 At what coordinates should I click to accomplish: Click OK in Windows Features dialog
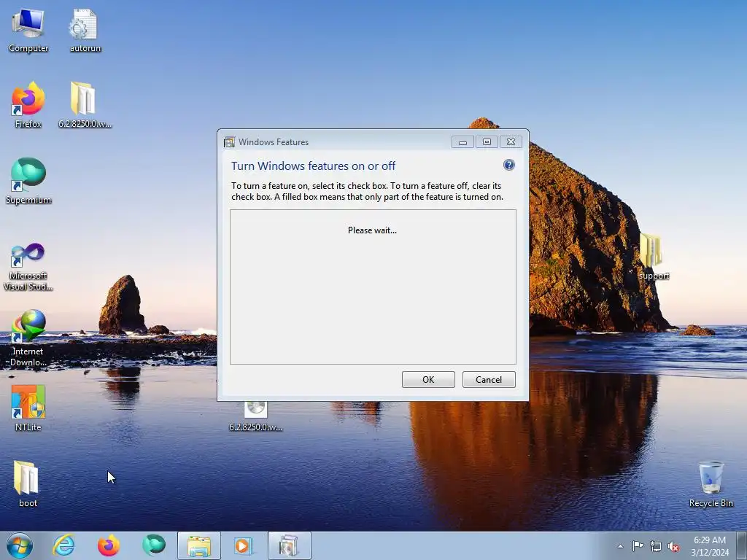[x=427, y=379]
